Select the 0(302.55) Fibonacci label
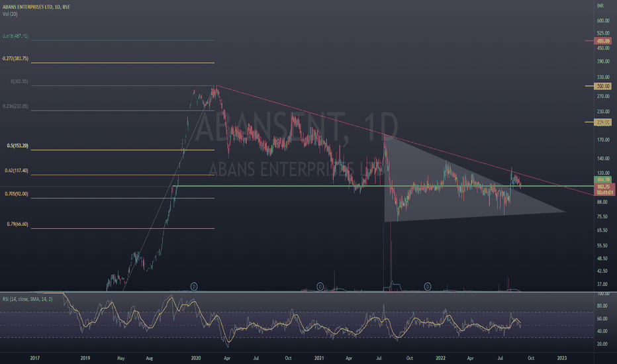The height and width of the screenshot is (364, 617). tap(19, 81)
